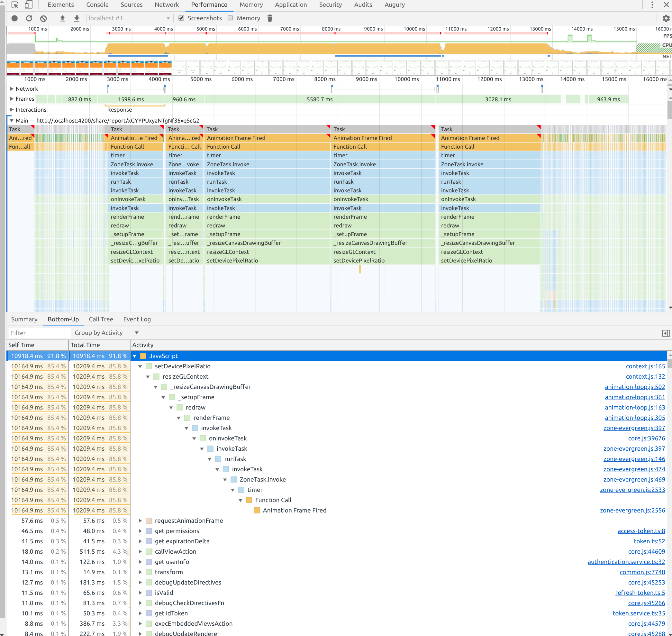
Task: Enable the Memory checkbox
Action: 231,18
